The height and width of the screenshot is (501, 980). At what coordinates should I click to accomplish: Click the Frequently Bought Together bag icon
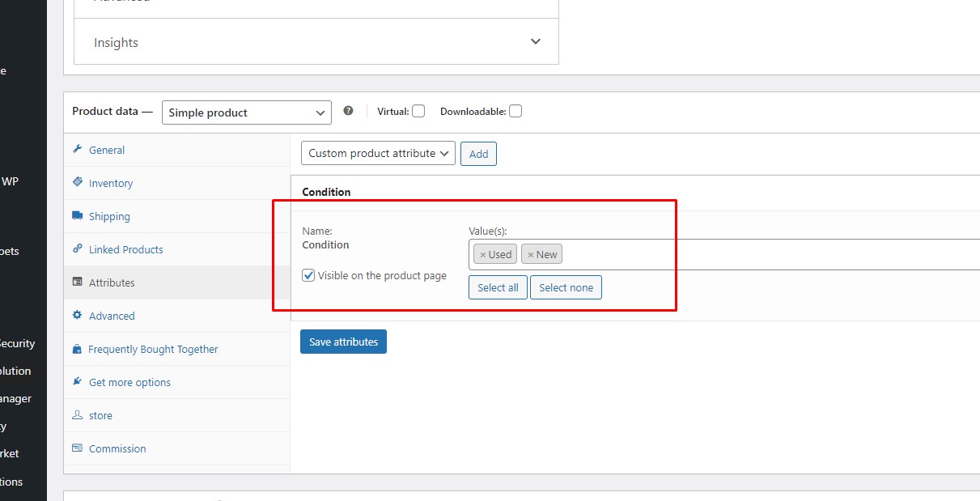[78, 349]
